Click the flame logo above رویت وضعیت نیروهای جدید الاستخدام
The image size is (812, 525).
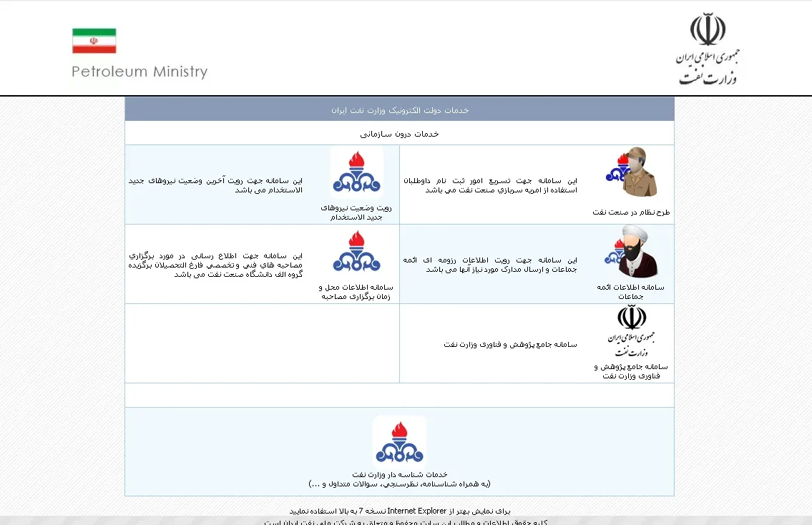(x=357, y=172)
